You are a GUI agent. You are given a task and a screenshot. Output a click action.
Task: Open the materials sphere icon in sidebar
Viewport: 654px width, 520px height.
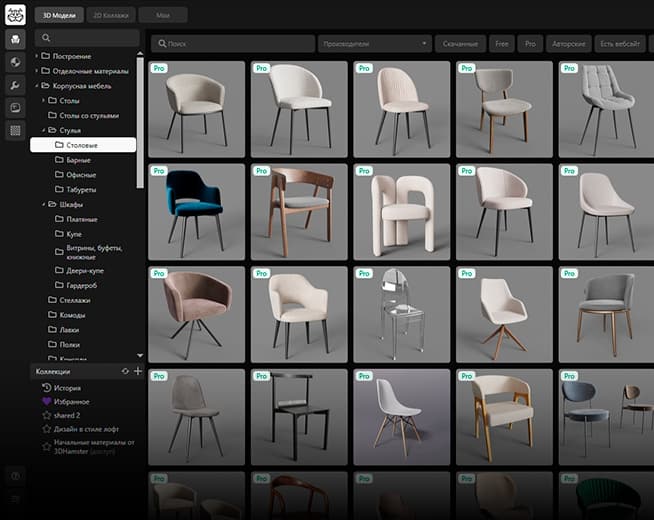(15, 62)
